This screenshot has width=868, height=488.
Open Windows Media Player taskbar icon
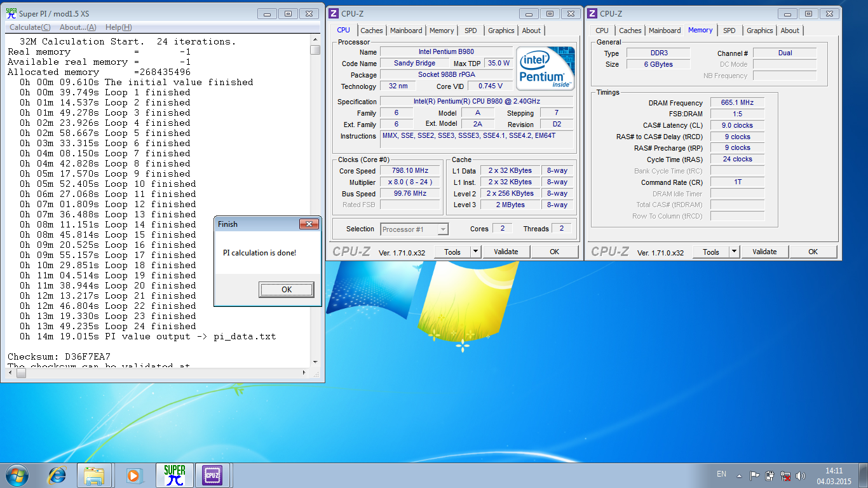click(x=133, y=475)
